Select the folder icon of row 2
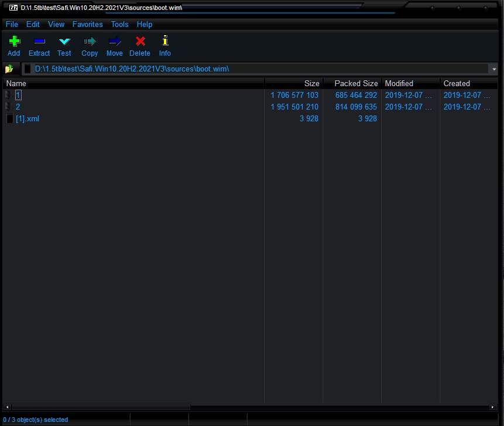This screenshot has width=504, height=426. (x=9, y=107)
